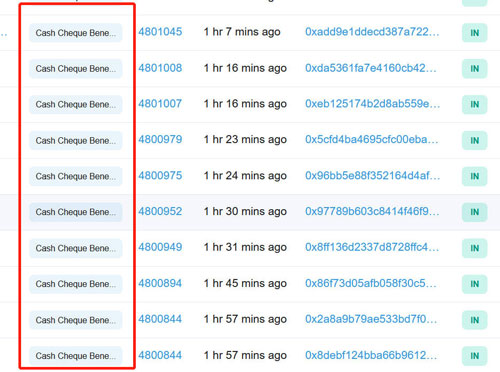Click the '1 hr 45 mins ago' age
The image size is (500, 372).
(x=245, y=283)
